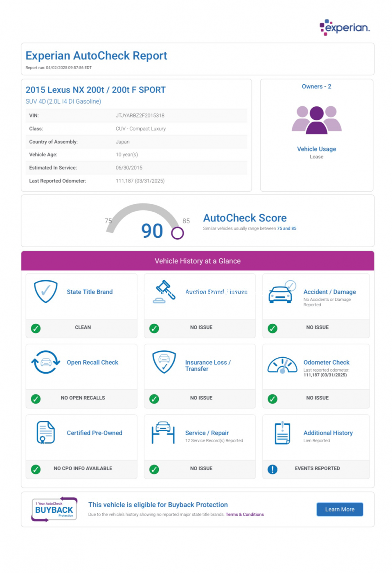Click green check under Odometer Check
This screenshot has width=392, height=573.
click(273, 399)
